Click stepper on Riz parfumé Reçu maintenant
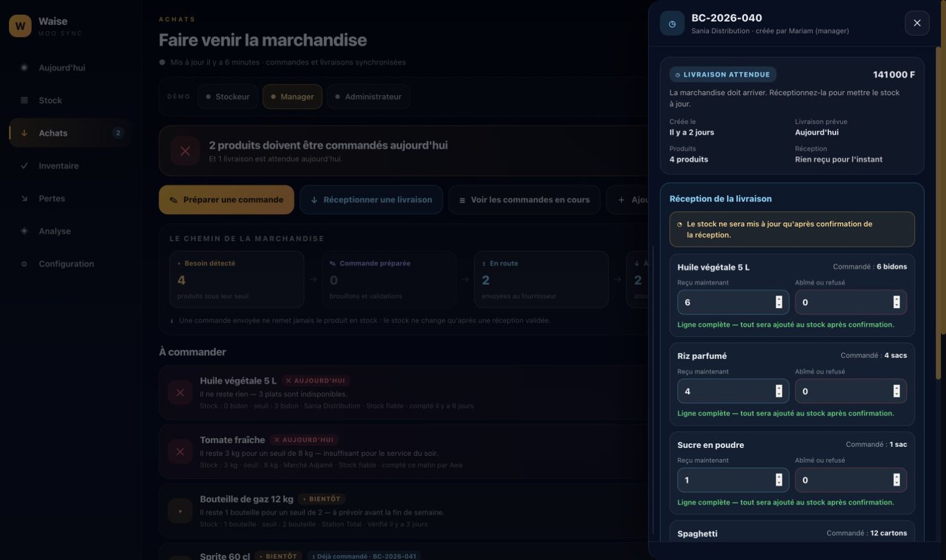Viewport: 946px width, 560px height. click(779, 391)
